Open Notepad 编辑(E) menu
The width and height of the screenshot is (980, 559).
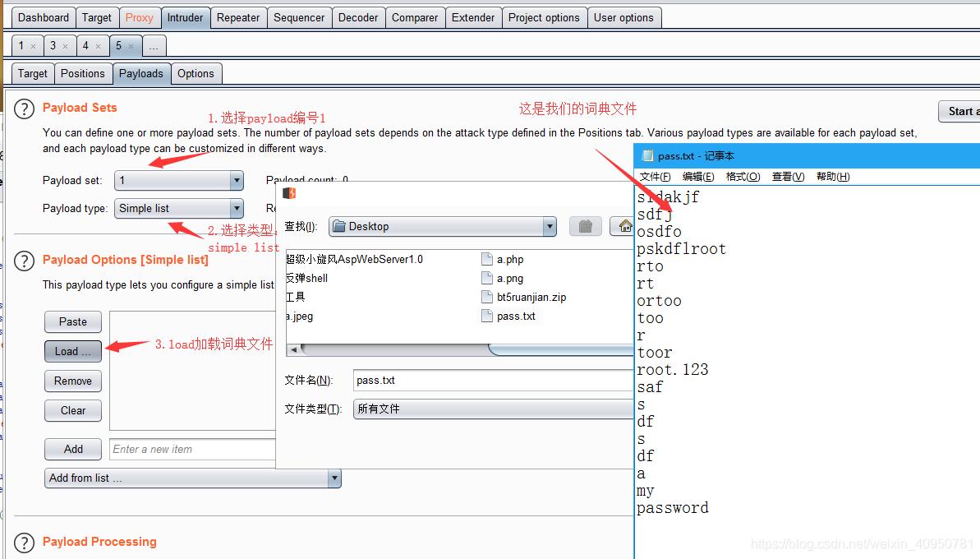tap(698, 177)
